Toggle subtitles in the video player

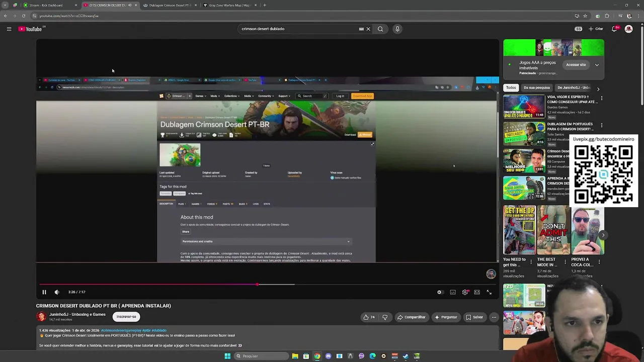point(453,292)
